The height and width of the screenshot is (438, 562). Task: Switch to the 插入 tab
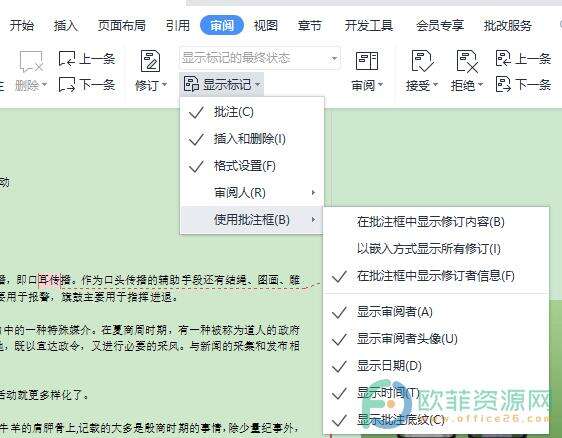(66, 25)
